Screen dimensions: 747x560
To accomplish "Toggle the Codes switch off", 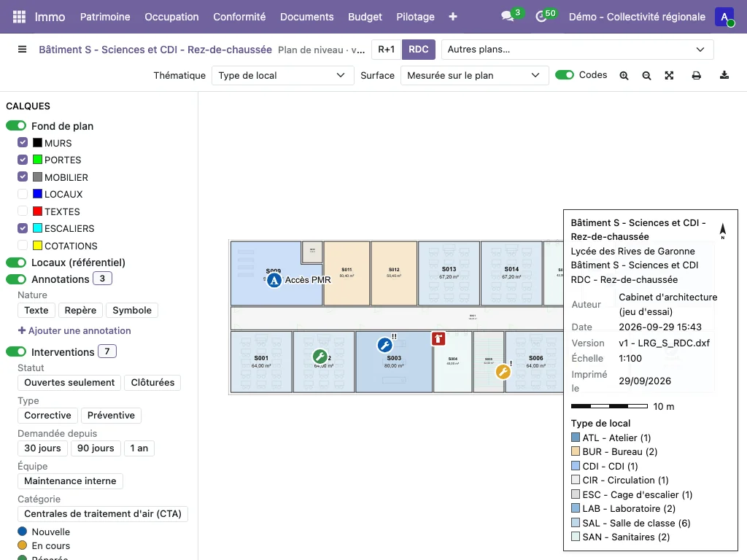I will click(x=565, y=75).
